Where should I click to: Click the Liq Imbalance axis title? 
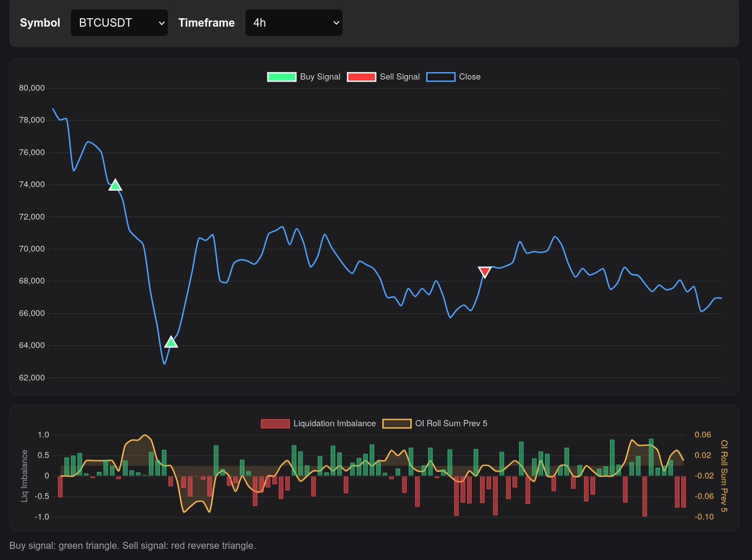coord(24,475)
